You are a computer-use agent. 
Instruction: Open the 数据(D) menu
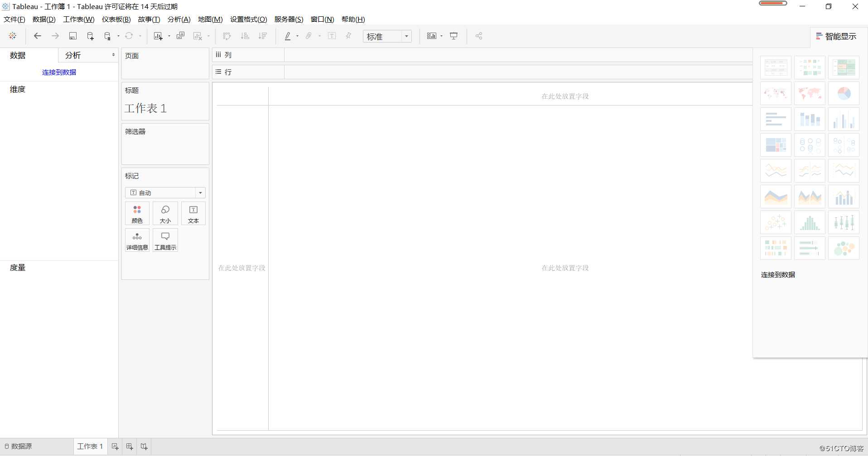(x=44, y=19)
